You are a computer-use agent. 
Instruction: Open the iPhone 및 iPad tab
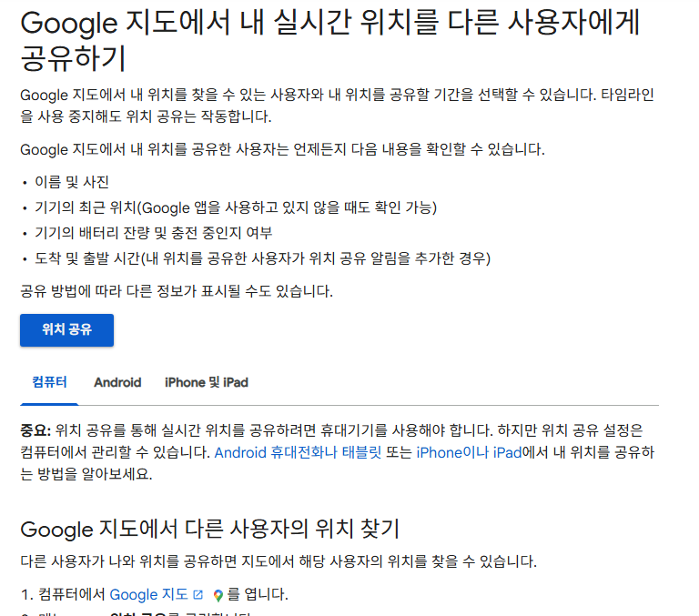(207, 382)
